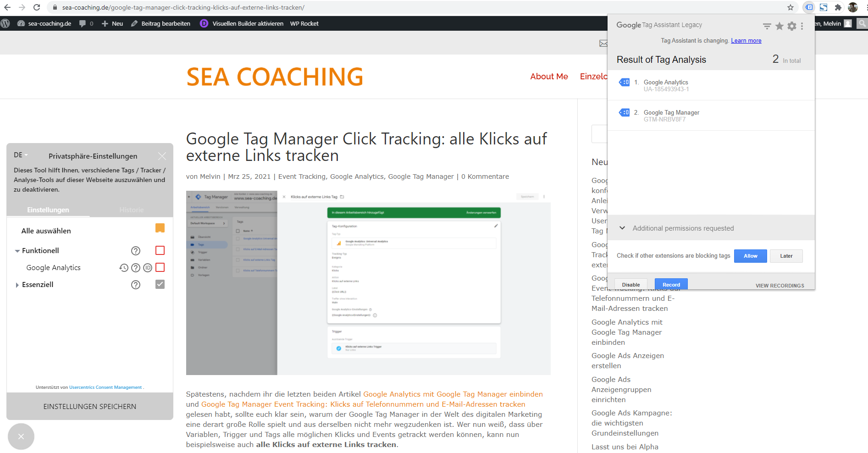Show help info for Funktionell category
This screenshot has height=453, width=868.
pos(136,251)
